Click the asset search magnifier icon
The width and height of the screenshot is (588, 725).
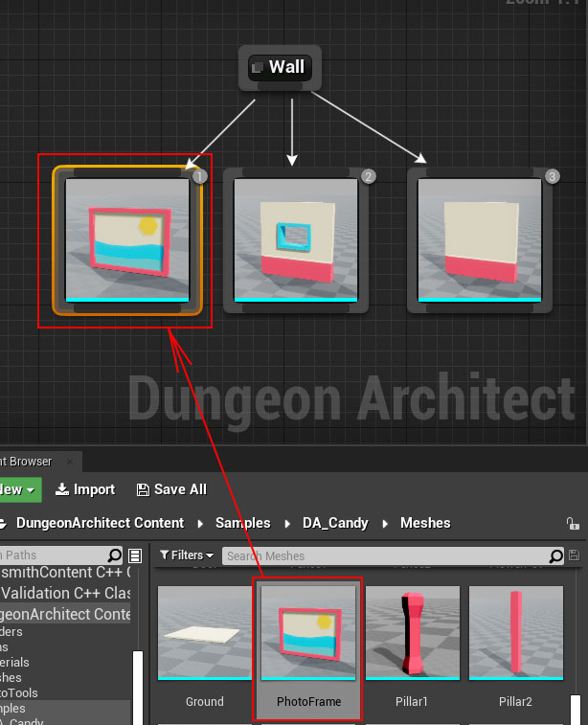[556, 555]
